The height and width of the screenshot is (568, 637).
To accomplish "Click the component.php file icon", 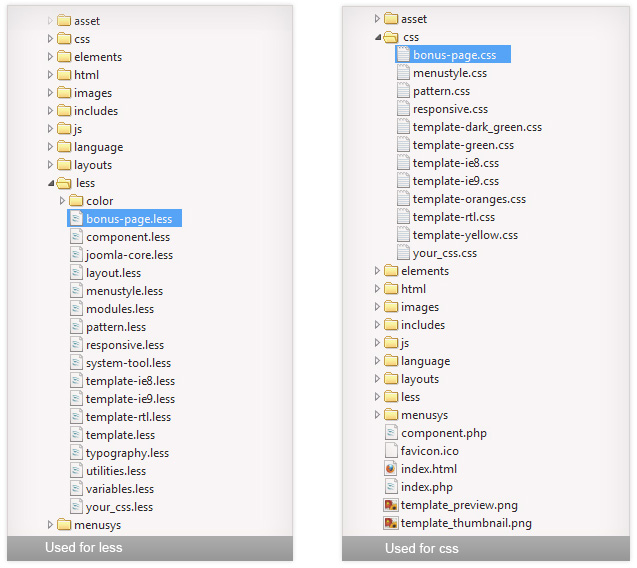I will [x=391, y=432].
